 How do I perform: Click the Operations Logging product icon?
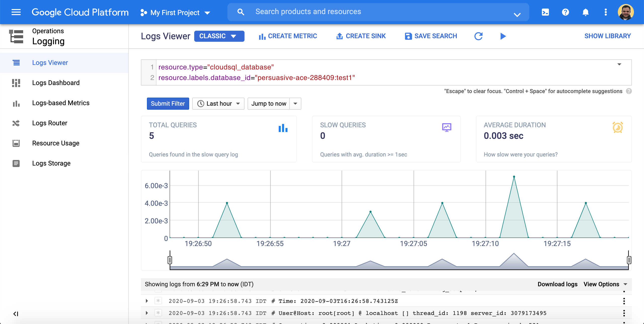[16, 36]
